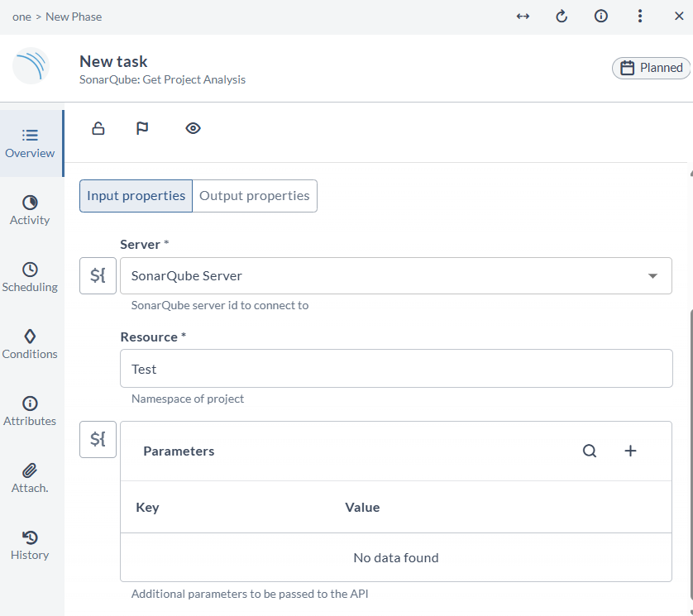Screen dimensions: 693x616
Task: Open the Planned status dropdown
Action: 651,68
